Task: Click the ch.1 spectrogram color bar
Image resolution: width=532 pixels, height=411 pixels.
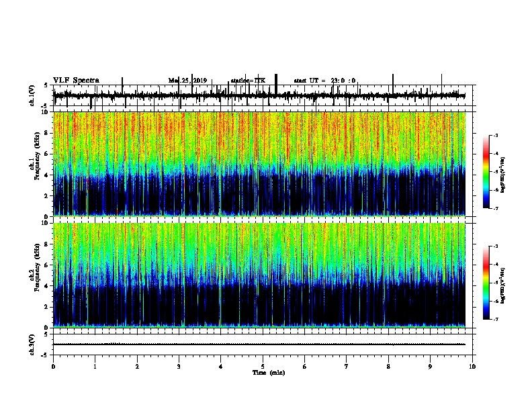Action: coord(486,172)
